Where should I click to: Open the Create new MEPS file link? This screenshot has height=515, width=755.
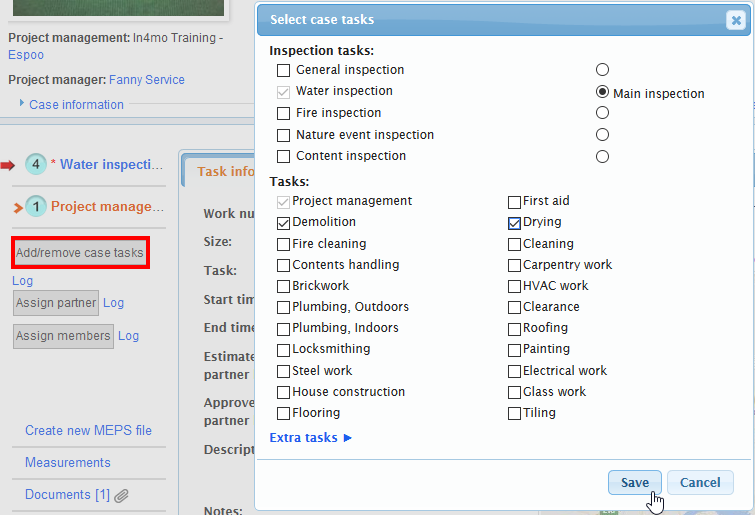88,430
